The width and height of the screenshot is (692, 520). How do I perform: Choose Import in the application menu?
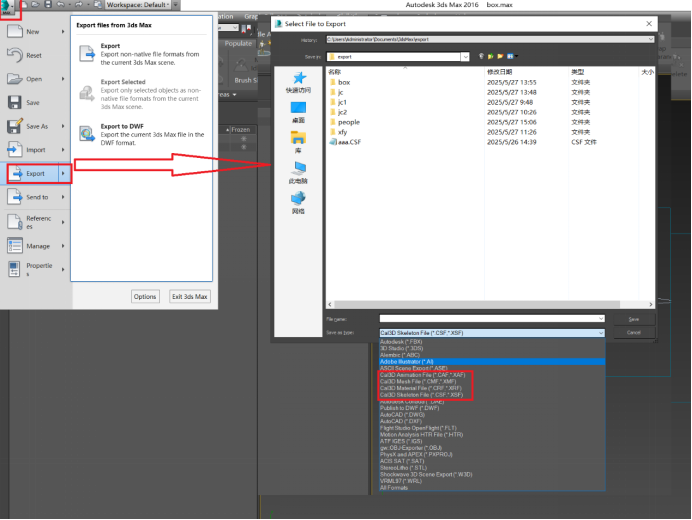35,150
